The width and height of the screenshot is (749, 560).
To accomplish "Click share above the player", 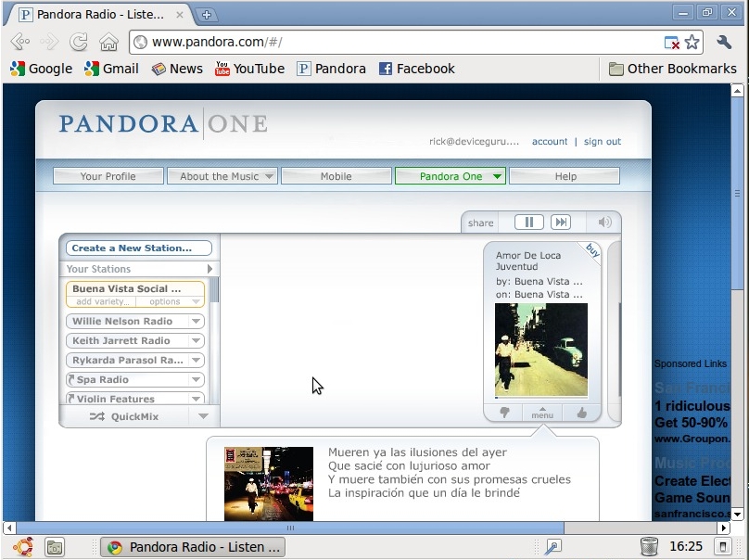I will point(480,223).
